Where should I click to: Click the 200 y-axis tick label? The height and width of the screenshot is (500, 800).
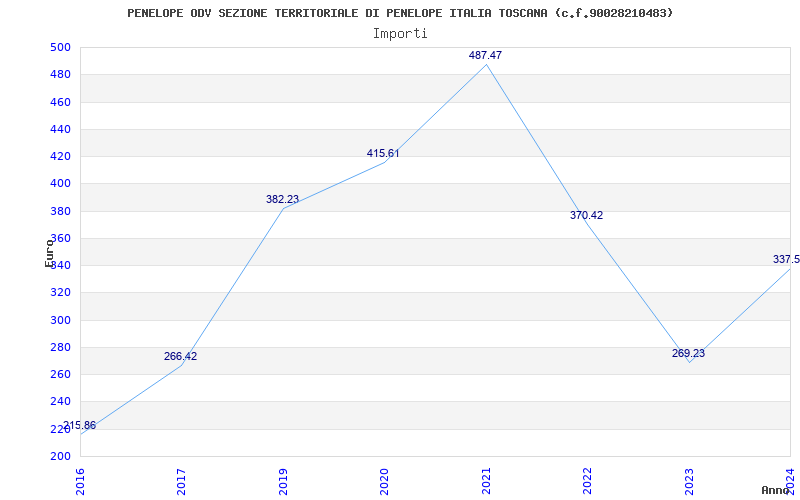(x=60, y=456)
